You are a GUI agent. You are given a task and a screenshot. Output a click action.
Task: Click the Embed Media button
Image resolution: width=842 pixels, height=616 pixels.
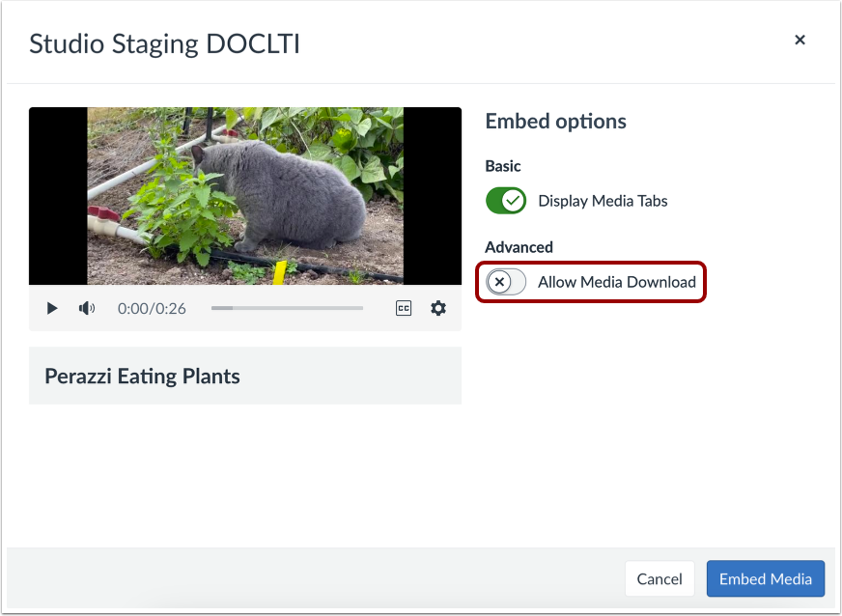point(765,578)
